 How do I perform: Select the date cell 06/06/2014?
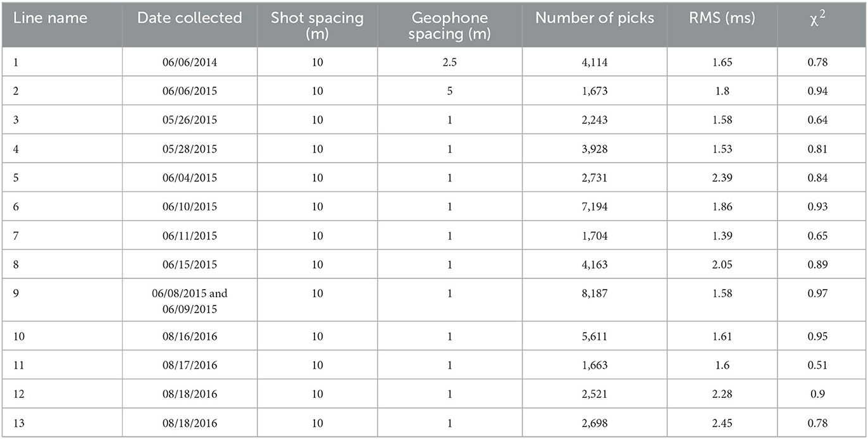[x=190, y=62]
